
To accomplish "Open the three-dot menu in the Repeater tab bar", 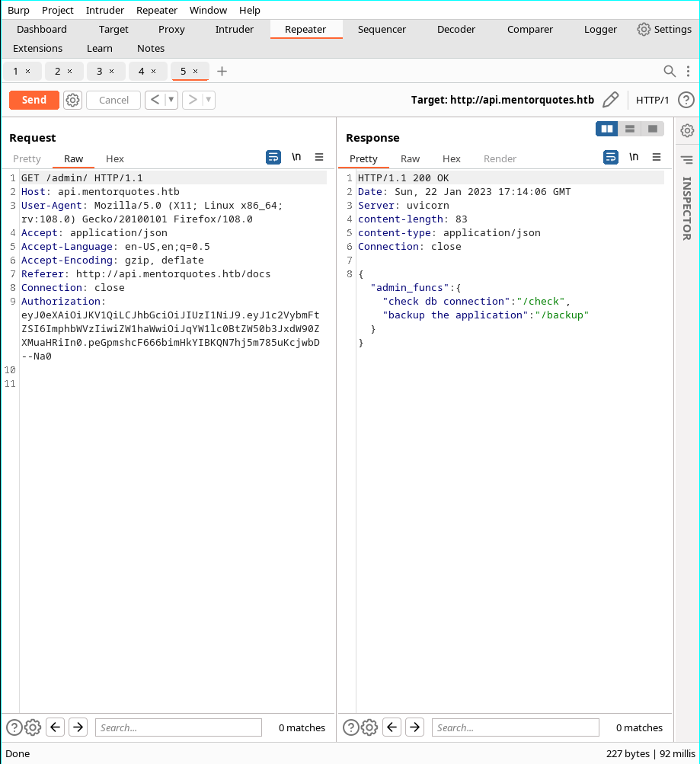I will point(688,71).
